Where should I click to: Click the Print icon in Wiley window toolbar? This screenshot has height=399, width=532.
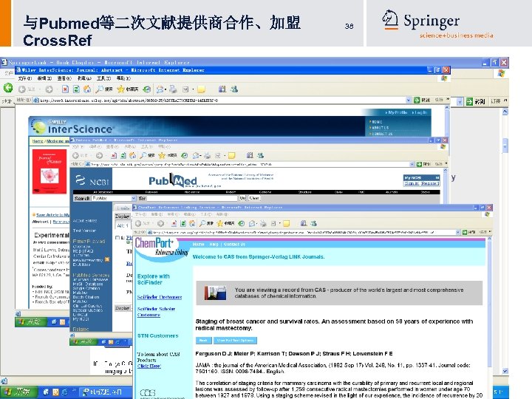[173, 89]
